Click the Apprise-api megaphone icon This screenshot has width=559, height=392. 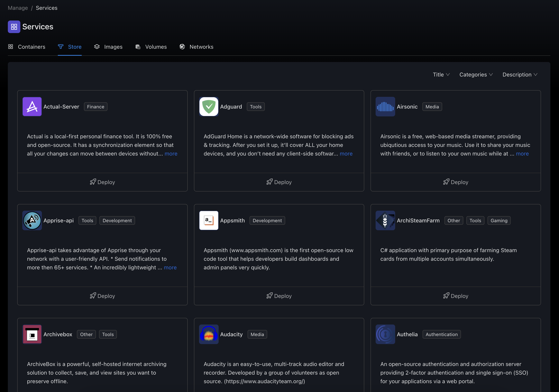point(32,220)
